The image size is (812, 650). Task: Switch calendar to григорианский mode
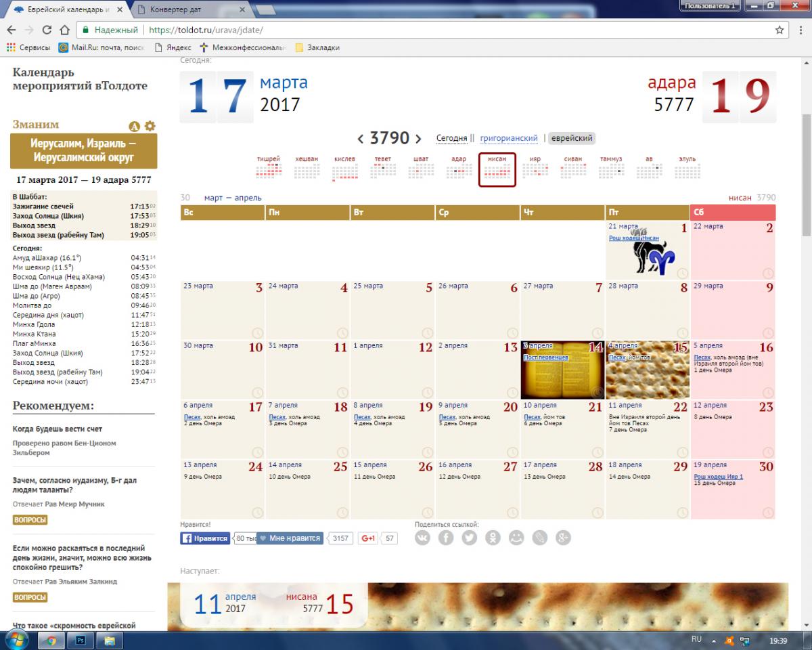coord(508,138)
